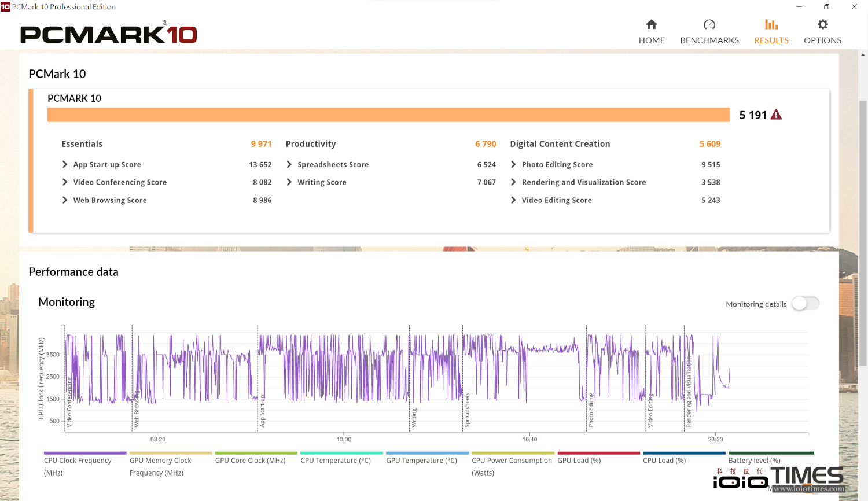The width and height of the screenshot is (868, 501).
Task: Open the OPTIONS tab
Action: (x=823, y=40)
